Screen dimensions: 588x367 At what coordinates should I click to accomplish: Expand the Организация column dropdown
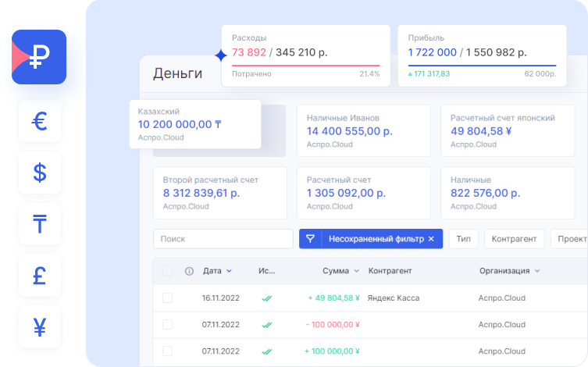537,271
